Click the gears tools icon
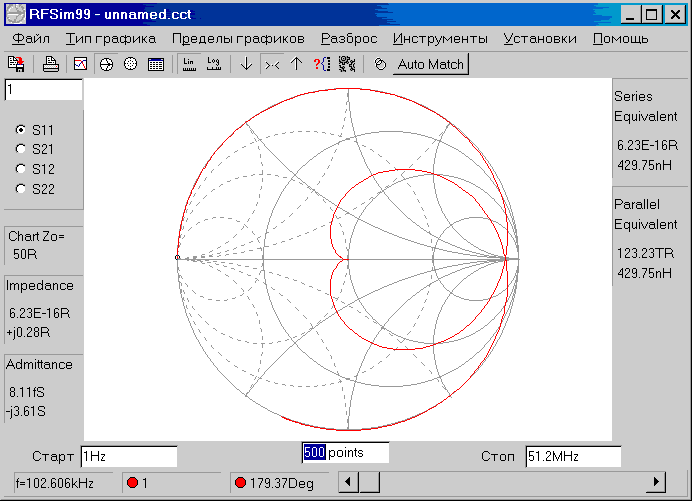This screenshot has height=501, width=692. 347,64
